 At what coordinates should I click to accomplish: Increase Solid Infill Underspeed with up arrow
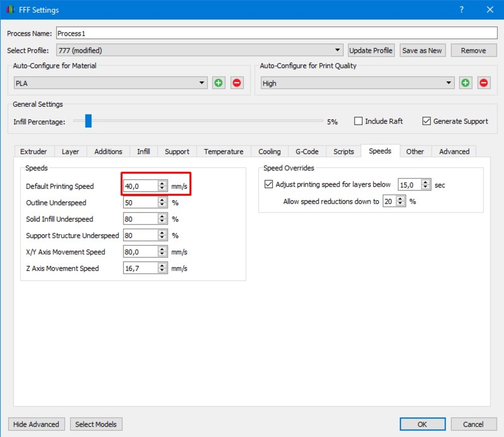pyautogui.click(x=162, y=216)
